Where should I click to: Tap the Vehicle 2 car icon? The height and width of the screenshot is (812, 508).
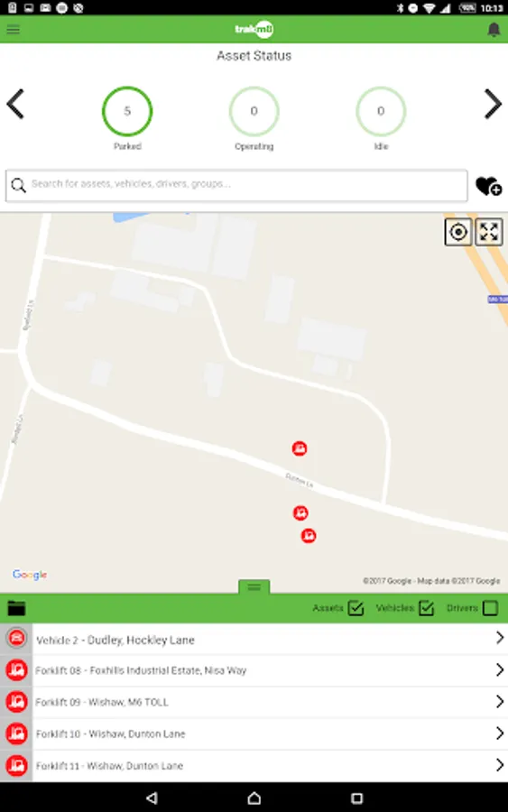(x=16, y=638)
